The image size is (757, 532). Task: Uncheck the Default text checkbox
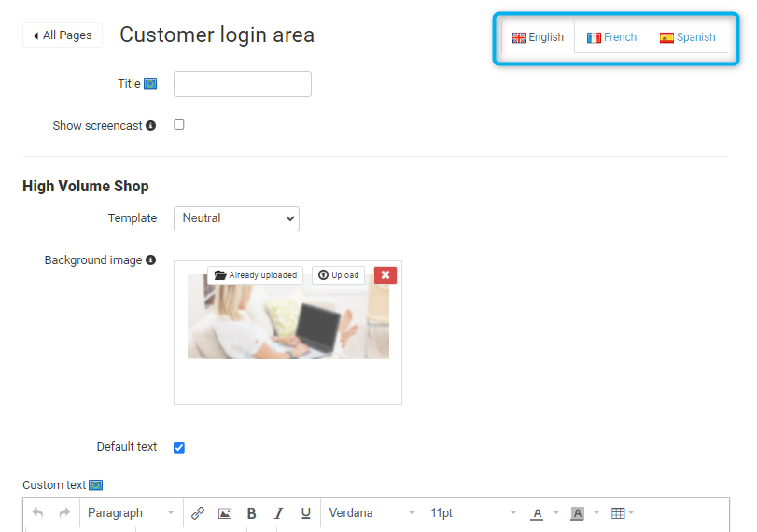pos(179,447)
